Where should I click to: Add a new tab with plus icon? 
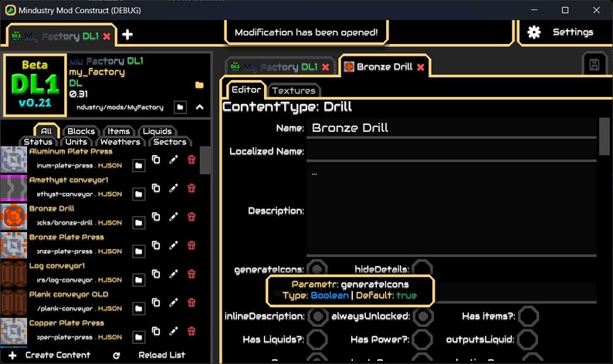127,35
